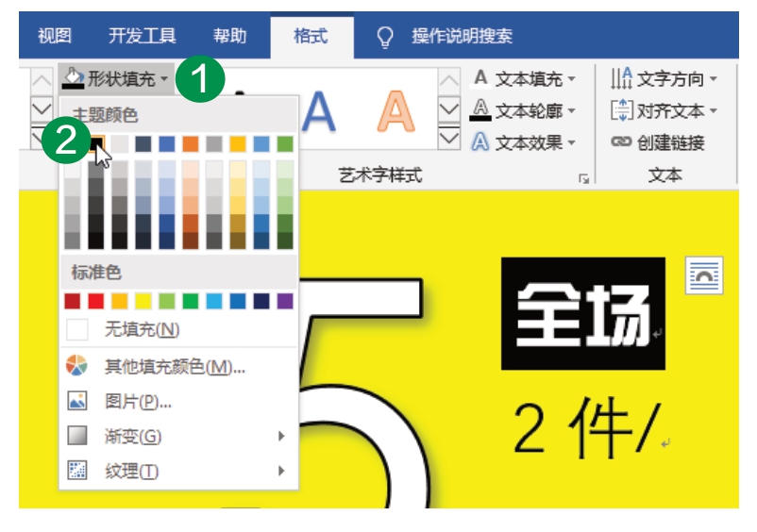The height and width of the screenshot is (532, 757).
Task: Click the text outline A icon
Action: coord(480,110)
